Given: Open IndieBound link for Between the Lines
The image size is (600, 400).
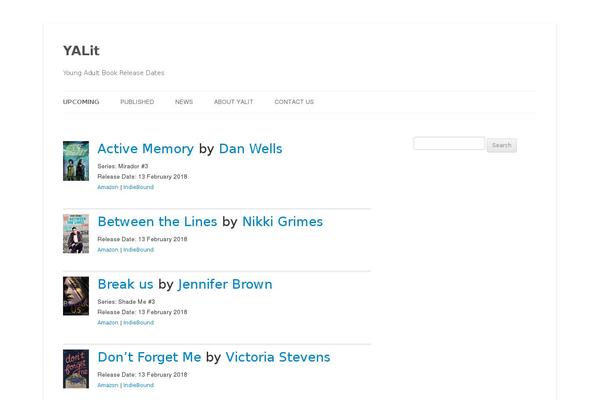Looking at the screenshot, I should [x=139, y=250].
